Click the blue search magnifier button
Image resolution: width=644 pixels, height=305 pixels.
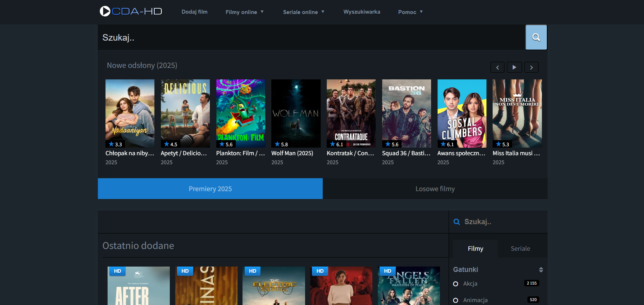pyautogui.click(x=536, y=37)
